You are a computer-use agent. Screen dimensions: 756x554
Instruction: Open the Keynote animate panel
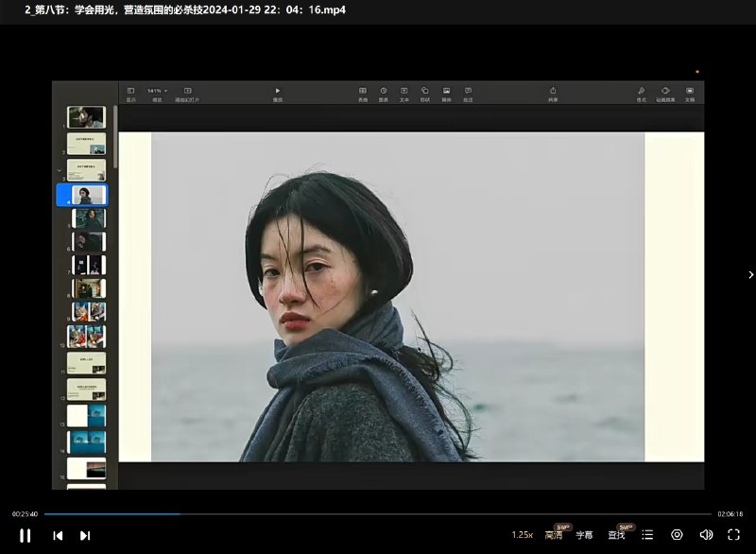click(665, 93)
